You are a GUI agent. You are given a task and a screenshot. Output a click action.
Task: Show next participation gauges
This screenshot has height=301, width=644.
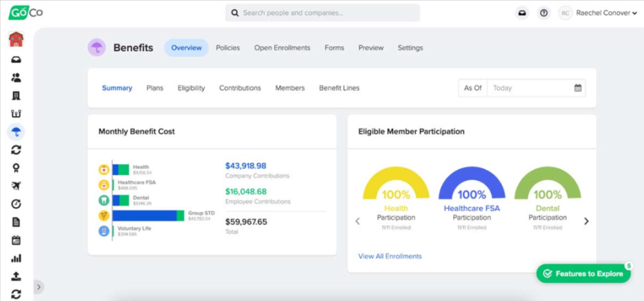pos(586,221)
